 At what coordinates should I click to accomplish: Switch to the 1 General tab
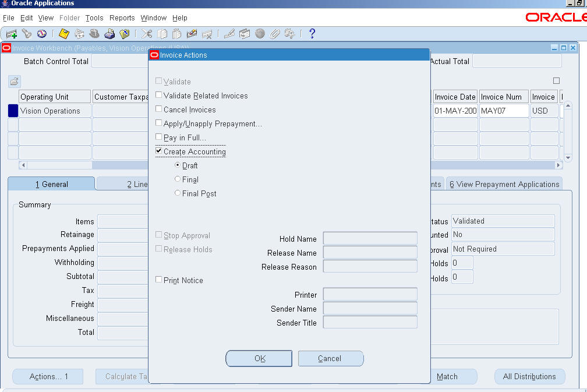(x=51, y=184)
